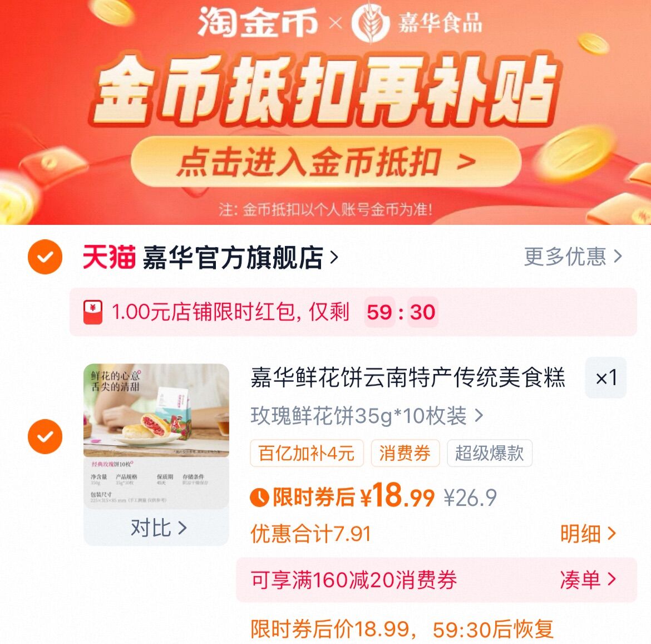Screen dimensions: 651x644
Task: Open the 嘉华官方旗舰店 store page
Action: tap(240, 258)
